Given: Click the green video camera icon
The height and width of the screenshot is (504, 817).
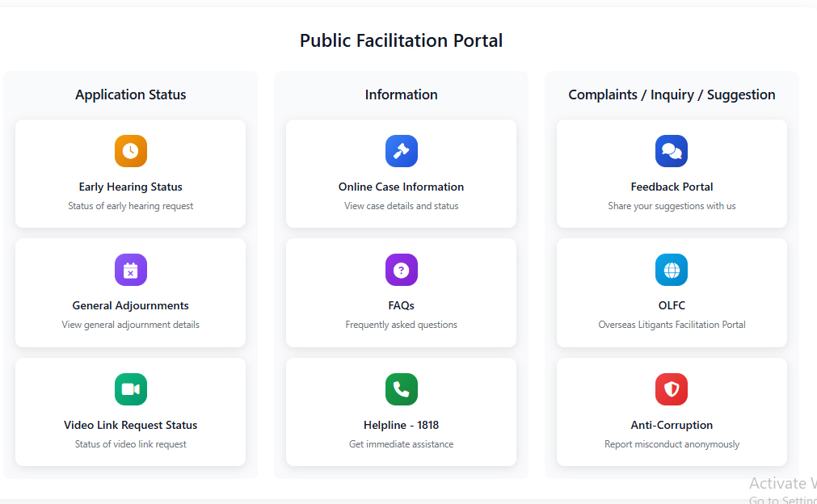Looking at the screenshot, I should 131,389.
